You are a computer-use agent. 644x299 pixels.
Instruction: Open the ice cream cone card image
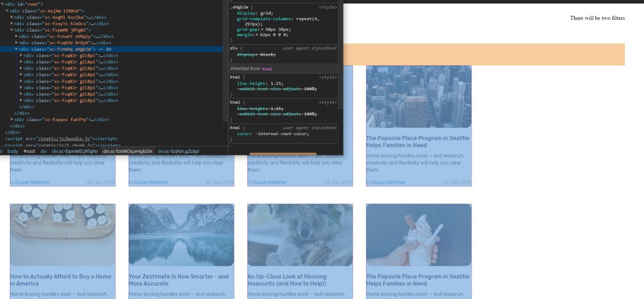click(x=419, y=235)
